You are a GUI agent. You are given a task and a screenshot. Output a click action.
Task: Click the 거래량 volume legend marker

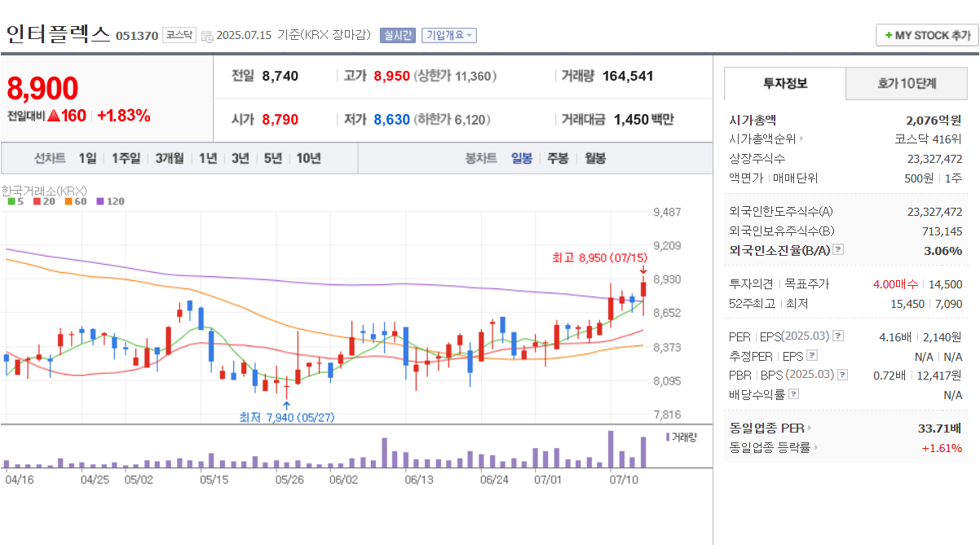tap(668, 437)
